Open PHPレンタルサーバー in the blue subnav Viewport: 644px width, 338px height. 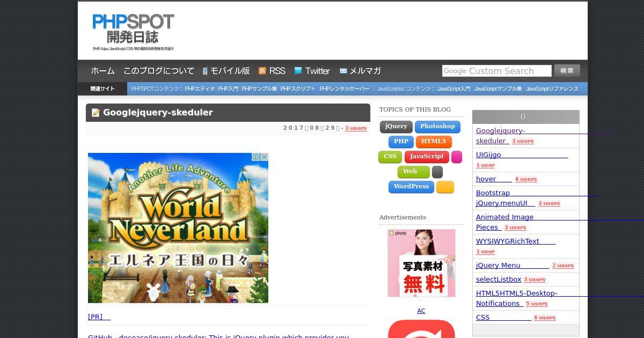(345, 89)
